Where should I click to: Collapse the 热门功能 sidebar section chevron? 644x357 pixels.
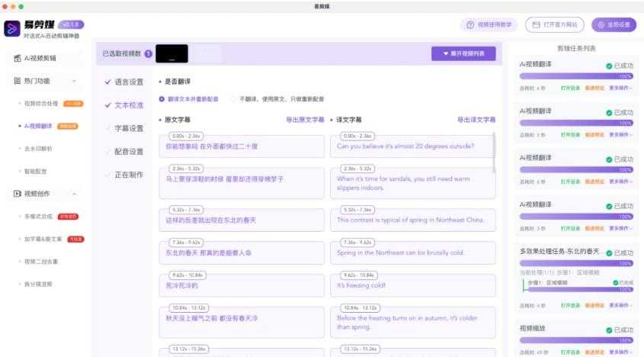click(74, 80)
